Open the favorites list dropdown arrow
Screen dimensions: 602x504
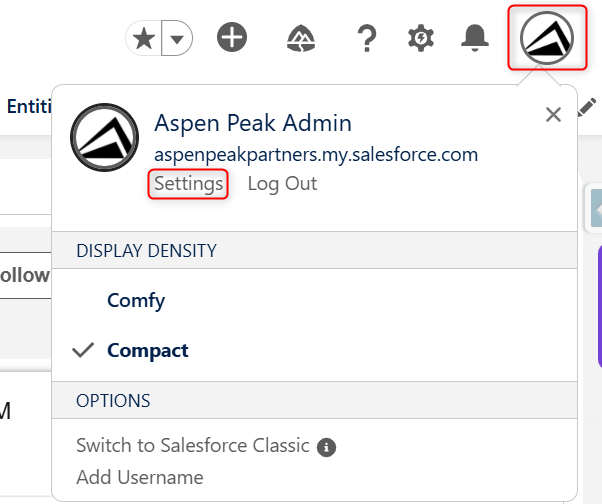[x=177, y=39]
